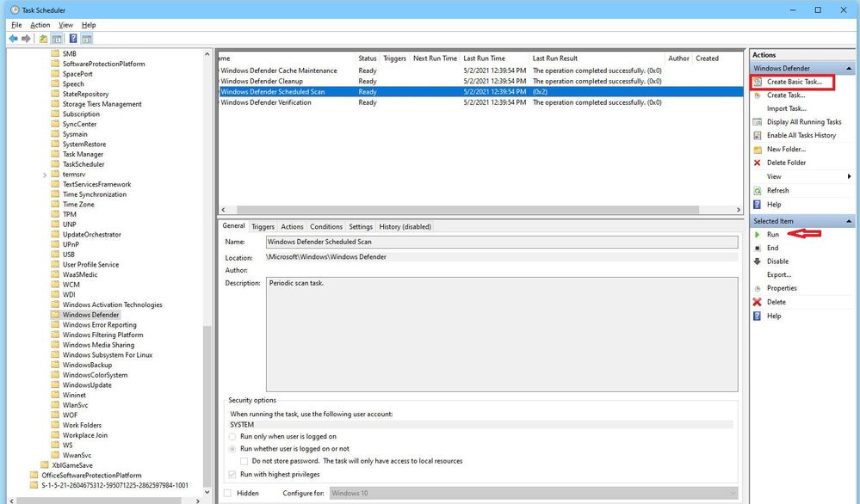Click the Properties icon in Selected Item

(x=758, y=288)
